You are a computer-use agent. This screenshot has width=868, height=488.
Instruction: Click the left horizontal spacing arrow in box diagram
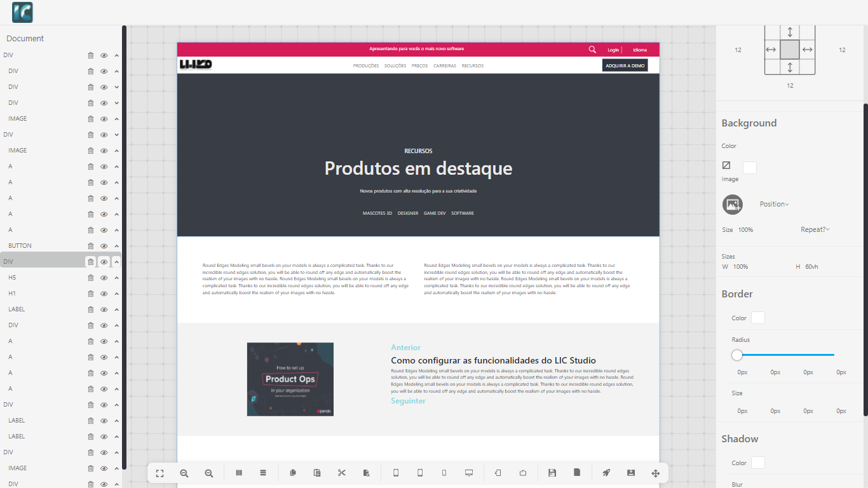click(771, 50)
